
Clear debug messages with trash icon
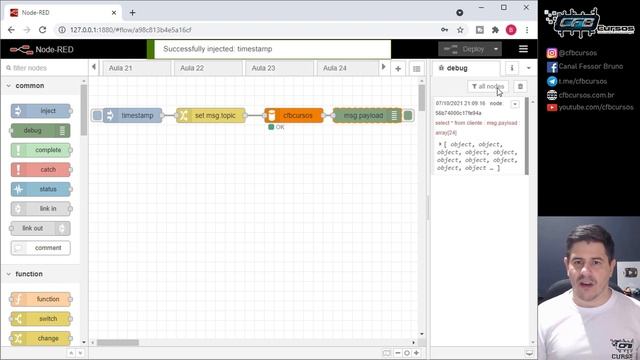point(520,87)
